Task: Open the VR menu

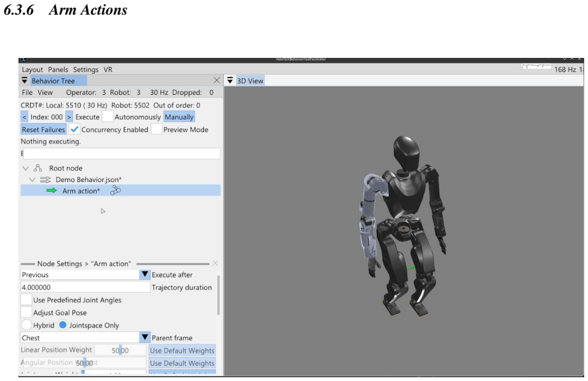Action: pyautogui.click(x=108, y=69)
